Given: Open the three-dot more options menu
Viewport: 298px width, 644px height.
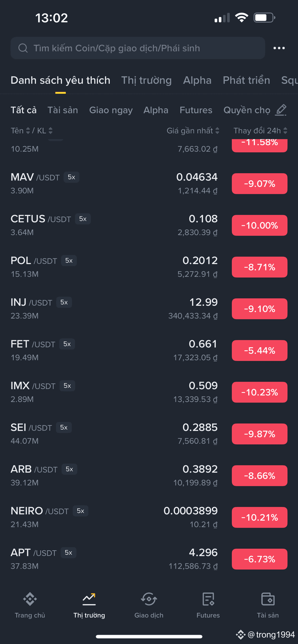Looking at the screenshot, I should click(279, 48).
